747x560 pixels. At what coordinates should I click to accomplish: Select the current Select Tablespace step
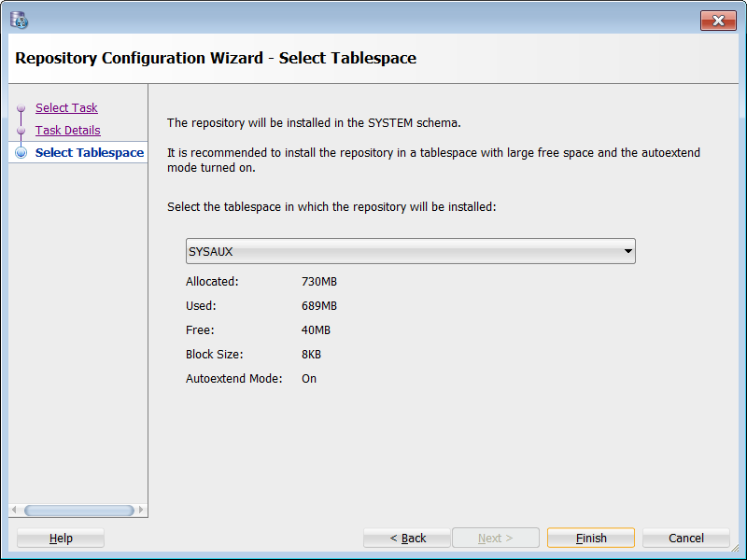[x=90, y=153]
